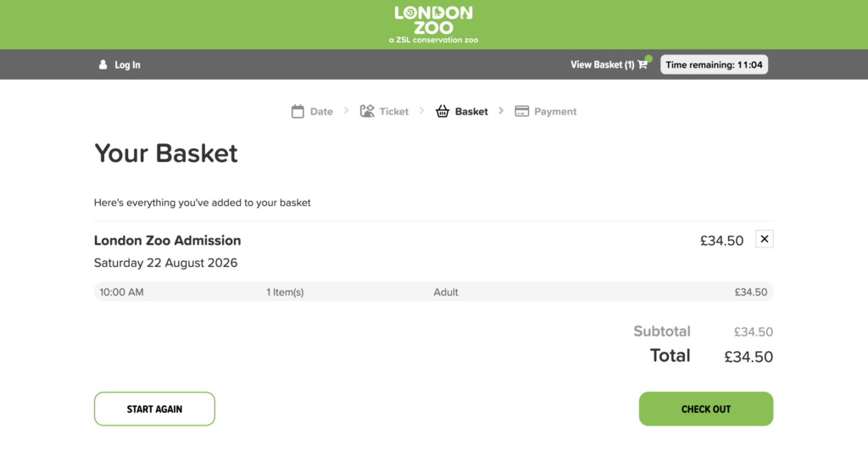868x473 pixels.
Task: Click the Ticket step icon
Action: pos(367,111)
